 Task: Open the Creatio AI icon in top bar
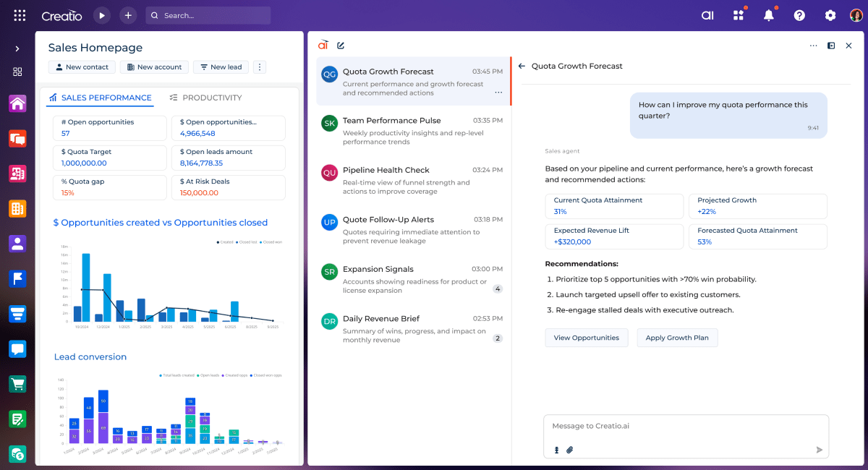707,15
